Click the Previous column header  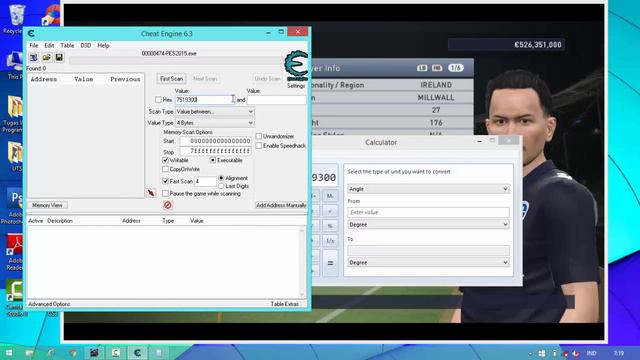[125, 79]
